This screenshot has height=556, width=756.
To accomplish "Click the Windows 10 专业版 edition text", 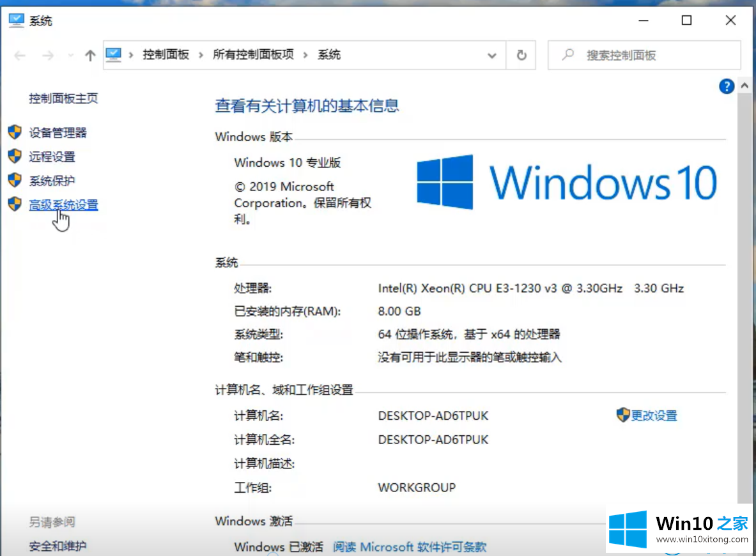I will tap(288, 162).
